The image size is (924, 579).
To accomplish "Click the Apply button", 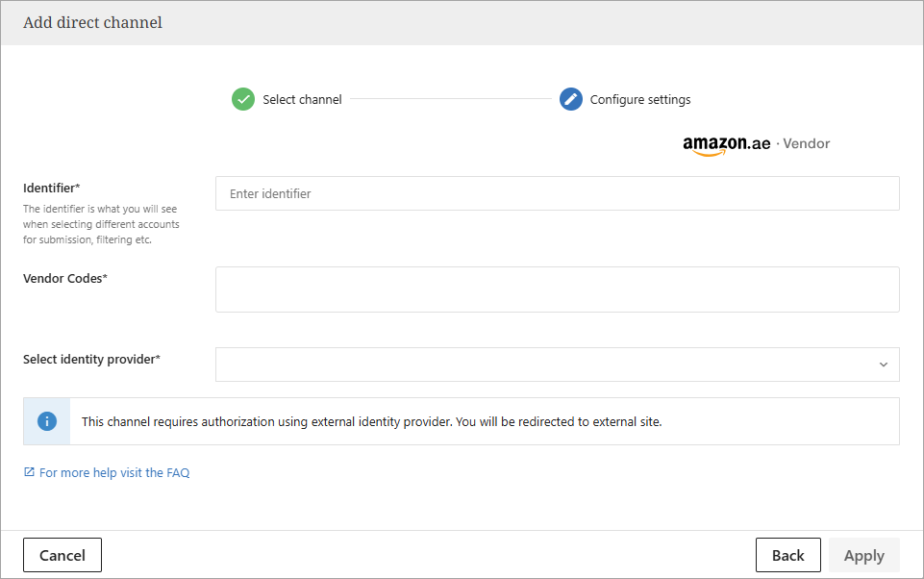I will [x=863, y=555].
